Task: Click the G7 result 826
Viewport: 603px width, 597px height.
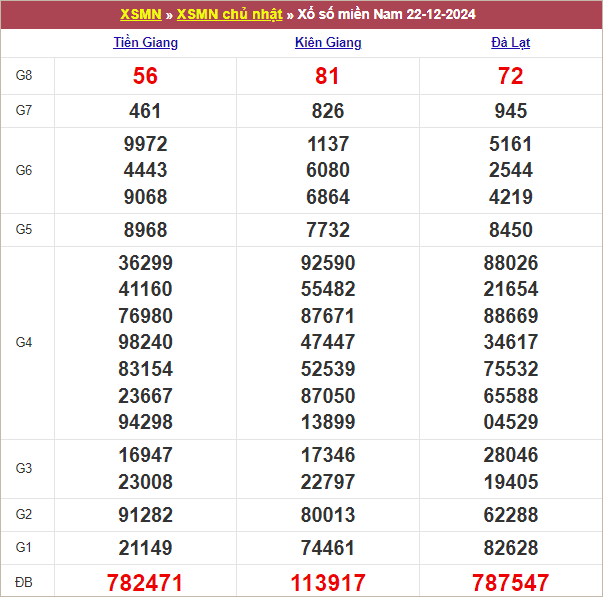Action: [x=328, y=111]
